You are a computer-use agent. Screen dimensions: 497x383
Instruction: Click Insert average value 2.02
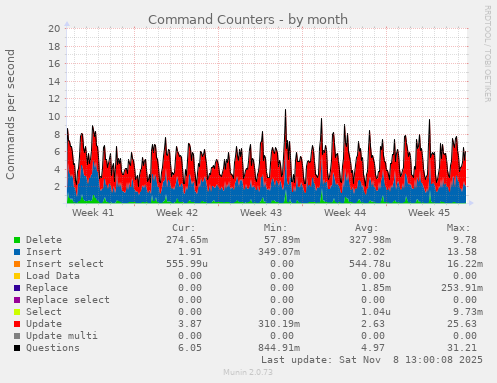coord(373,252)
